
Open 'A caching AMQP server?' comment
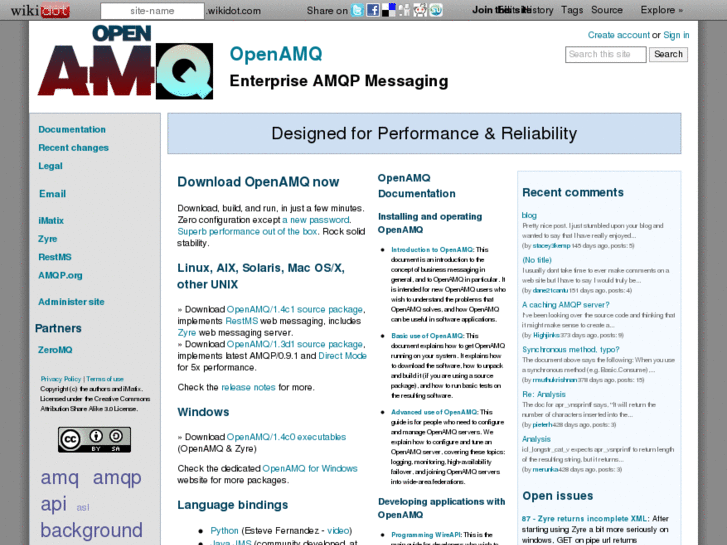coord(566,305)
